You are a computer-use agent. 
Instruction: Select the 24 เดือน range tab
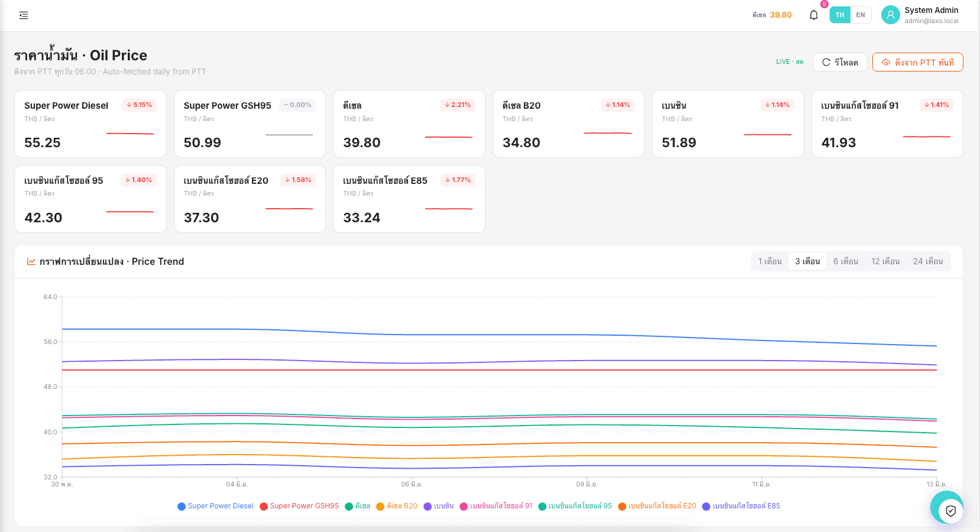tap(928, 261)
